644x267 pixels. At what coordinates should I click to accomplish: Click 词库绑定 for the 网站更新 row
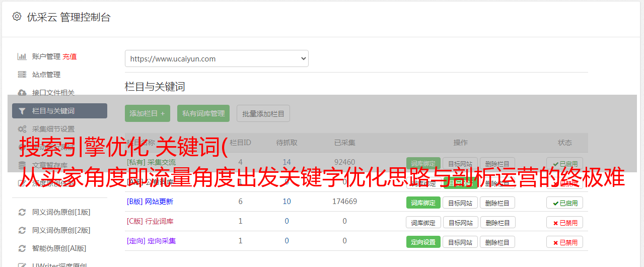coord(423,203)
